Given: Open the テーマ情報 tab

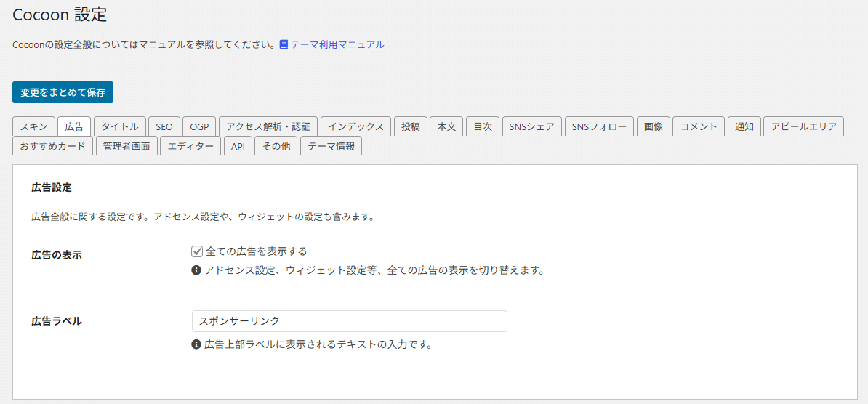Looking at the screenshot, I should click(x=331, y=146).
